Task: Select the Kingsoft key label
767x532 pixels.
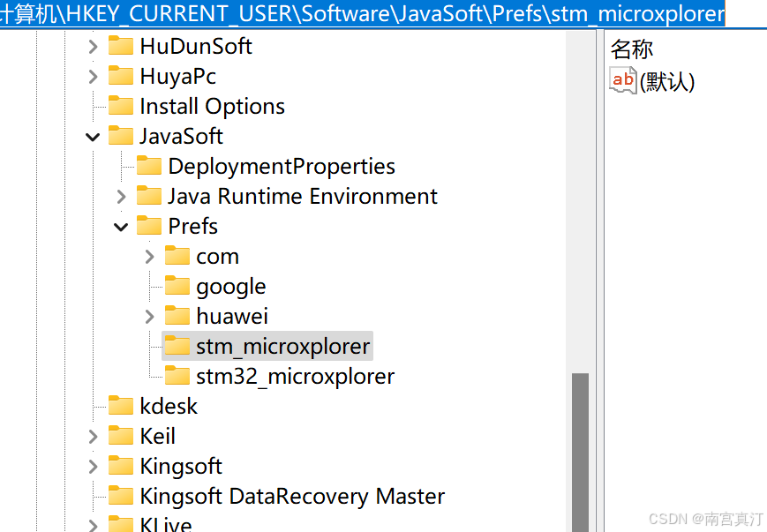Action: [x=181, y=467]
